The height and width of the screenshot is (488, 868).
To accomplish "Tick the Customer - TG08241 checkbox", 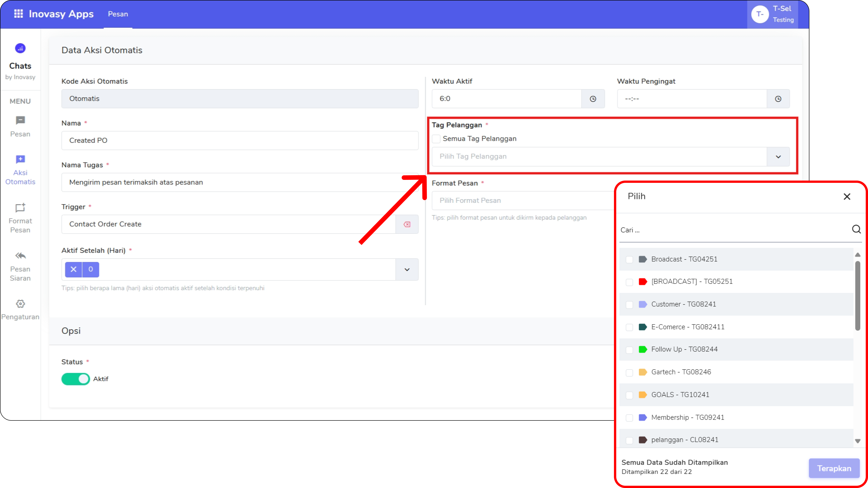I will (629, 304).
